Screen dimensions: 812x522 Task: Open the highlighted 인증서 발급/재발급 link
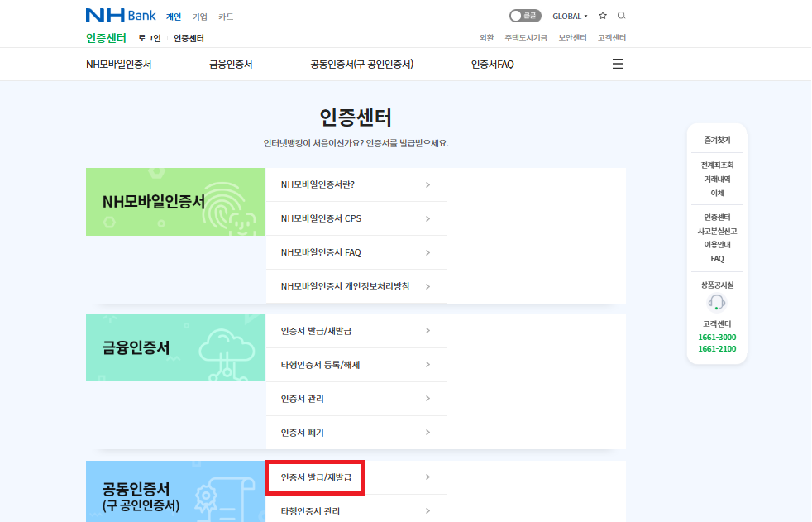tap(314, 477)
